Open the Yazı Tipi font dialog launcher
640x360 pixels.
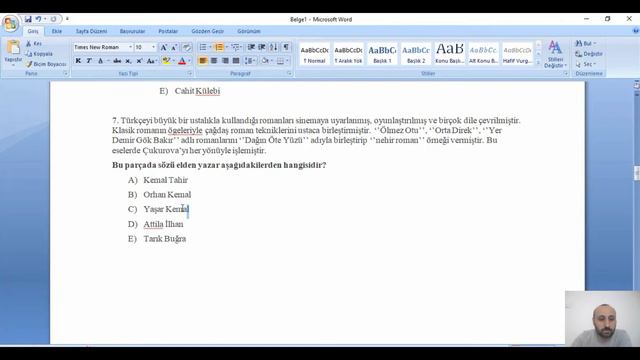pyautogui.click(x=190, y=73)
